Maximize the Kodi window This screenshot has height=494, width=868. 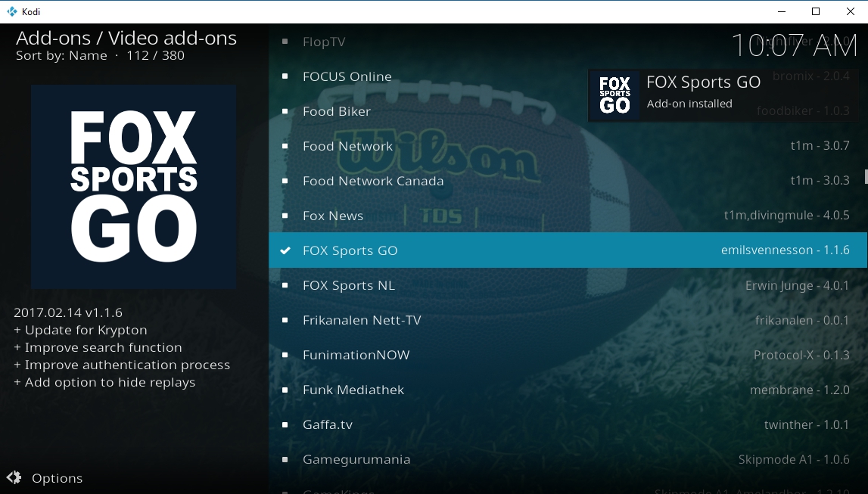[x=816, y=11]
